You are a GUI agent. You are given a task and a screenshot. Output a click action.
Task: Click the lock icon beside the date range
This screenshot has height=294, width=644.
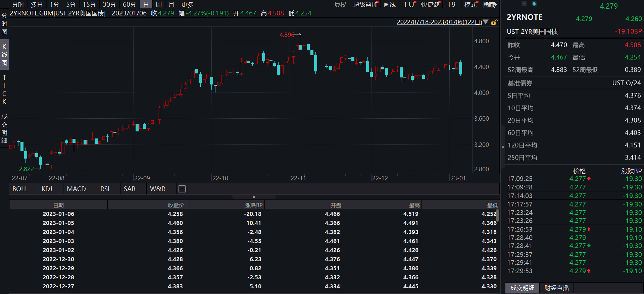point(494,22)
